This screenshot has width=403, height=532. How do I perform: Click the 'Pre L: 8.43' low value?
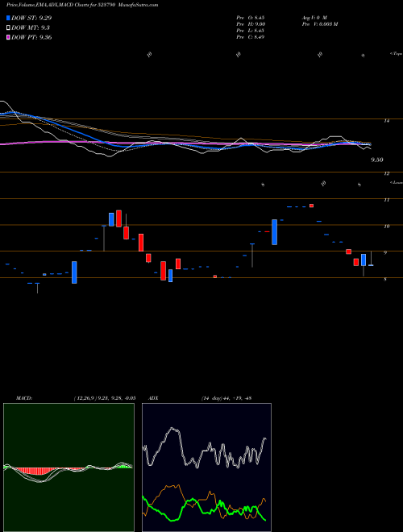(251, 31)
